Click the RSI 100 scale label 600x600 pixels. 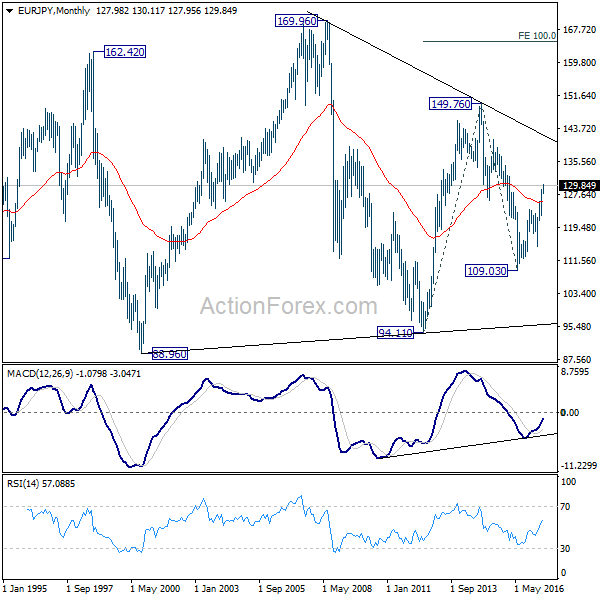(x=568, y=482)
